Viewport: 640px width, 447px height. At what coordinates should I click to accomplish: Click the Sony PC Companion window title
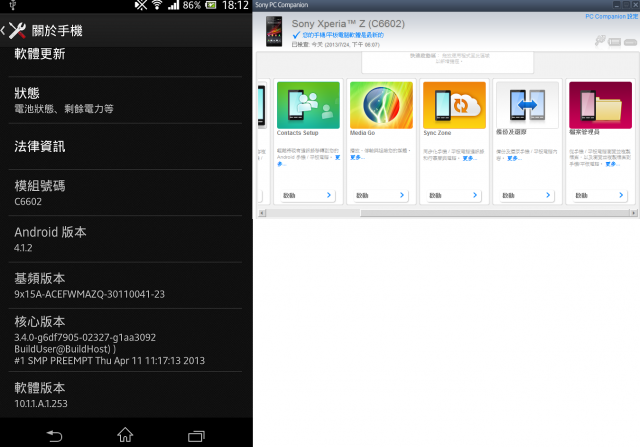pos(282,5)
